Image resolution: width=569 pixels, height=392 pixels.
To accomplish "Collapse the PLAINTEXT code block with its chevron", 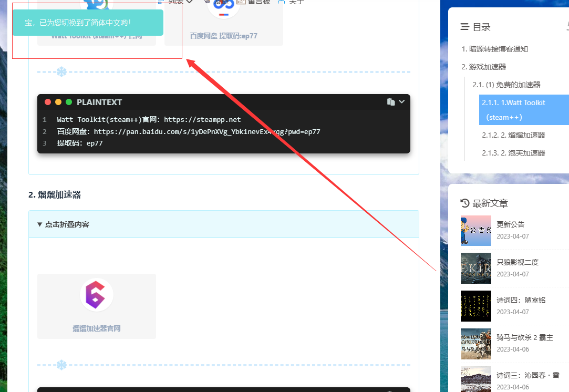I will [x=402, y=101].
